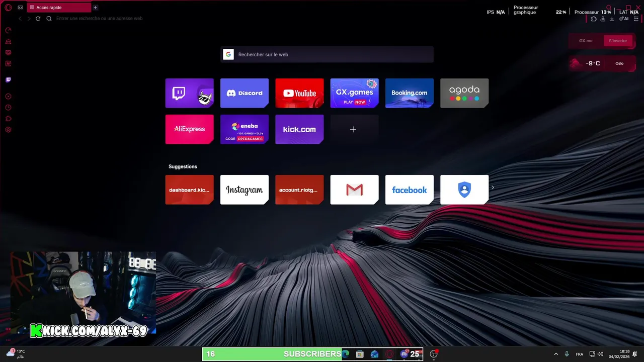Open the Booking.com speed dial tile
644x362 pixels.
click(410, 93)
